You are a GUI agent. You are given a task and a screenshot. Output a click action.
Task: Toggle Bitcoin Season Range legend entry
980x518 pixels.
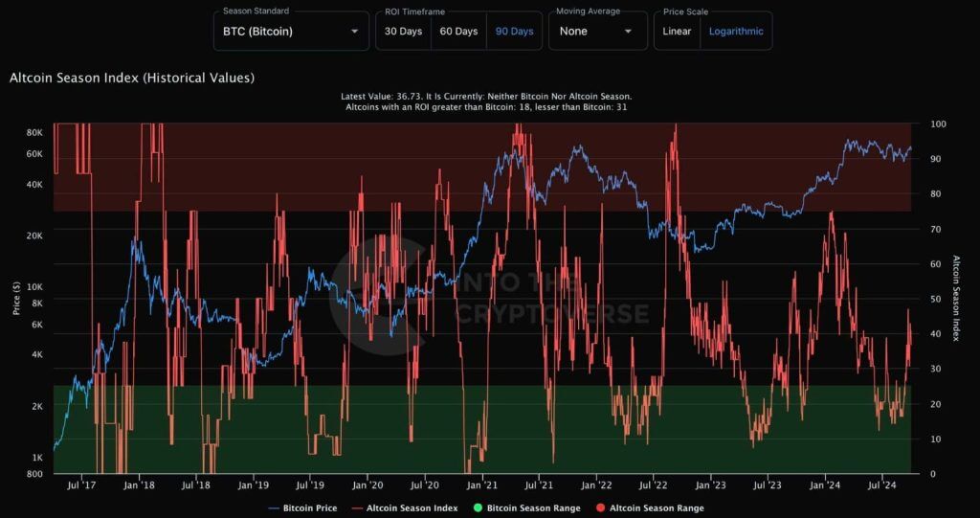tap(526, 508)
